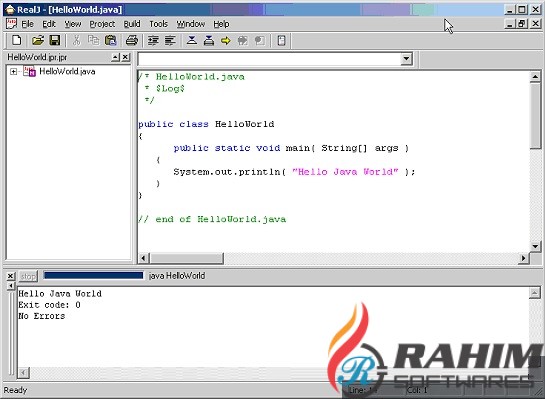The height and width of the screenshot is (399, 545).
Task: Click the System.out.println code line
Action: tap(294, 172)
